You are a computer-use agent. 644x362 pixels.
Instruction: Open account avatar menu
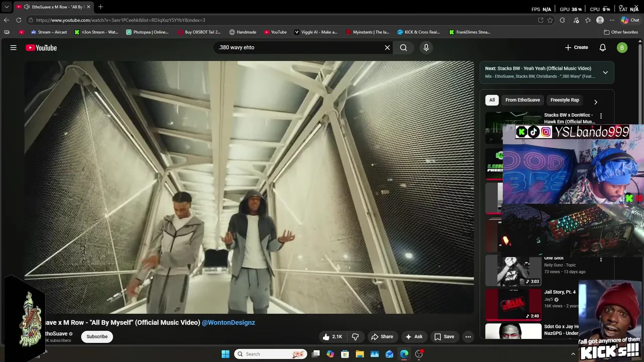[x=622, y=48]
